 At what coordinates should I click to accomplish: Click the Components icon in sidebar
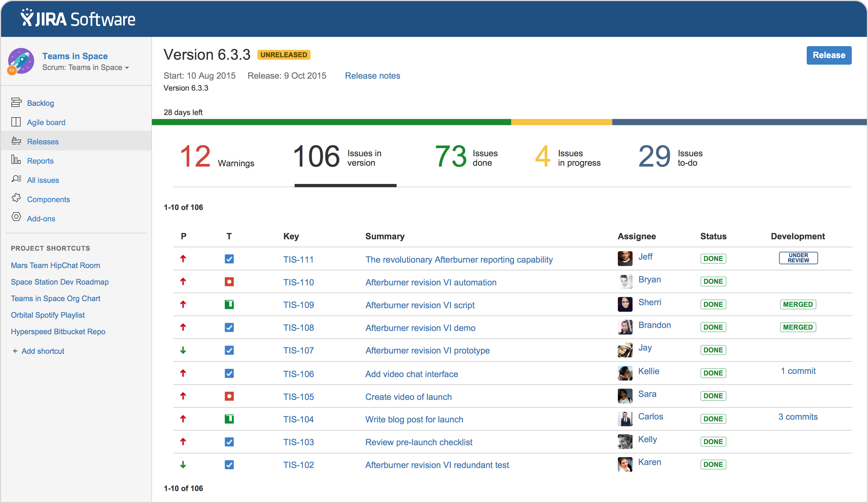(x=16, y=199)
